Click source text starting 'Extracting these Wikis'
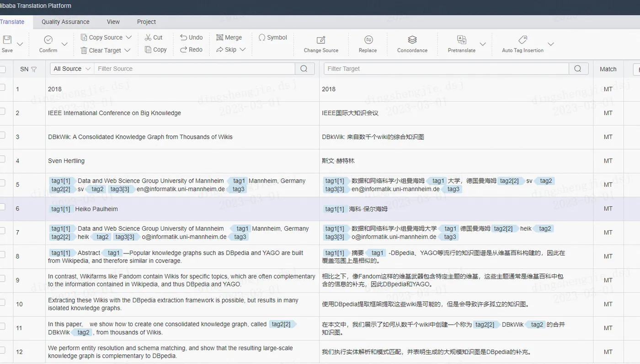This screenshot has height=364, width=640. point(173,304)
